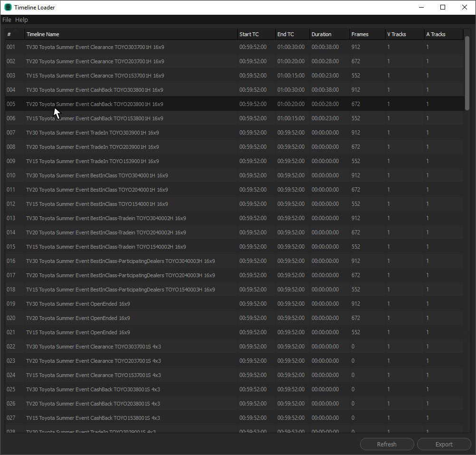The height and width of the screenshot is (455, 476).
Task: Click the Export button
Action: point(444,444)
